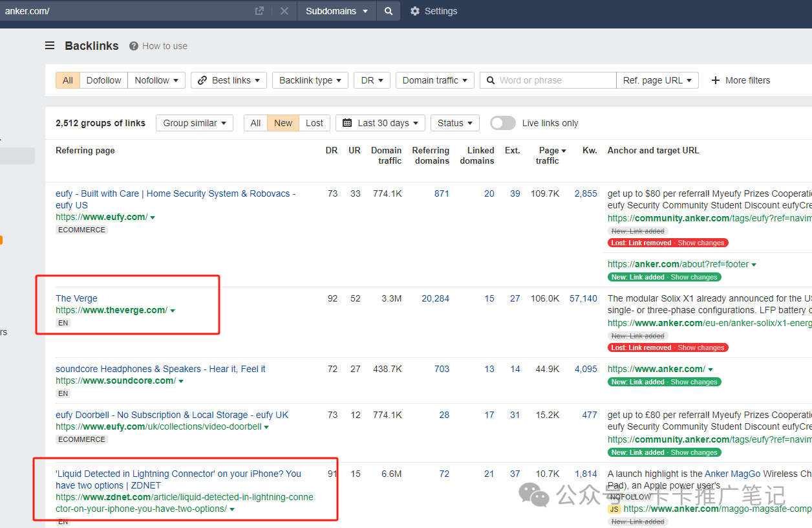Open The Verge referring page link
The image size is (812, 528).
(x=76, y=298)
